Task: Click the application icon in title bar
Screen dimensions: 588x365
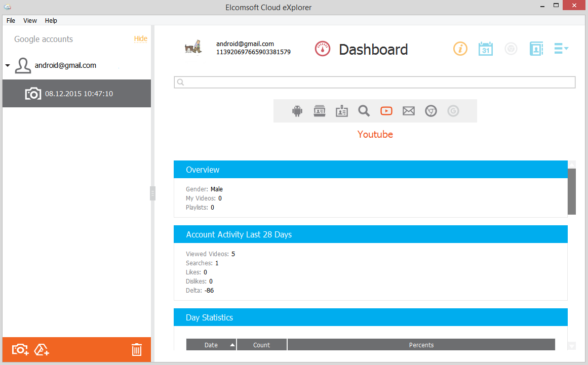Action: pyautogui.click(x=7, y=7)
